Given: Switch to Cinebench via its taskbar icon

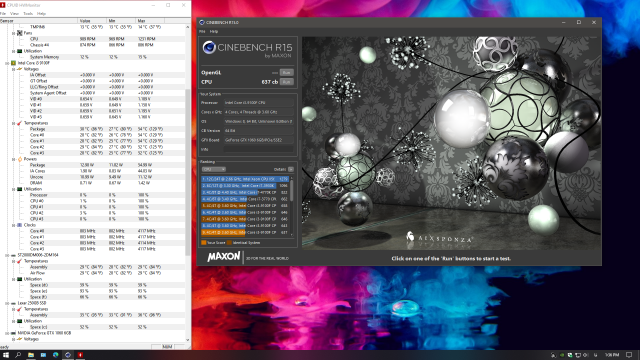Looking at the screenshot, I should click(x=68, y=355).
